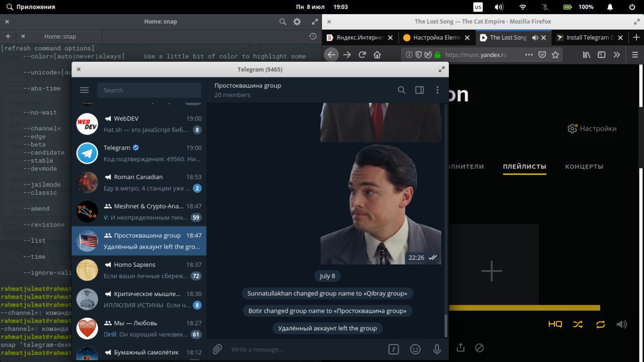Select Простоквашина group in chat list
Viewport: 644px width, 362px height.
pyautogui.click(x=139, y=241)
